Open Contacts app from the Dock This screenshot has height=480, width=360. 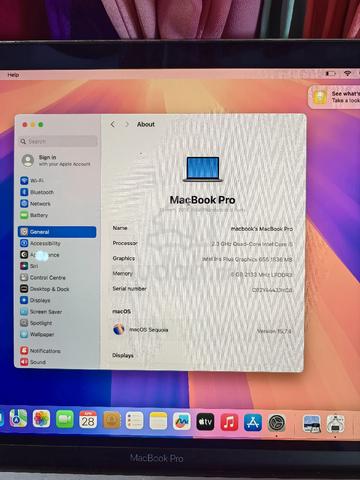(x=112, y=420)
